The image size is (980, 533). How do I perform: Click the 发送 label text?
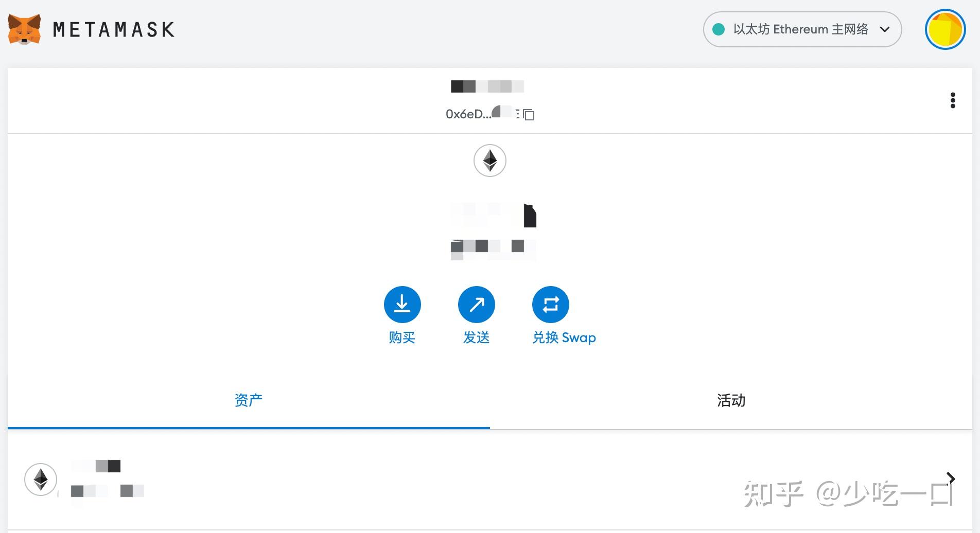pyautogui.click(x=476, y=337)
